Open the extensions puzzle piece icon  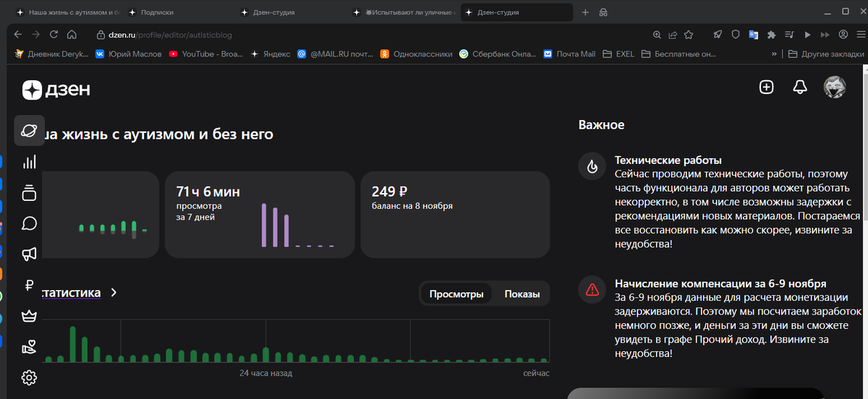click(x=772, y=35)
